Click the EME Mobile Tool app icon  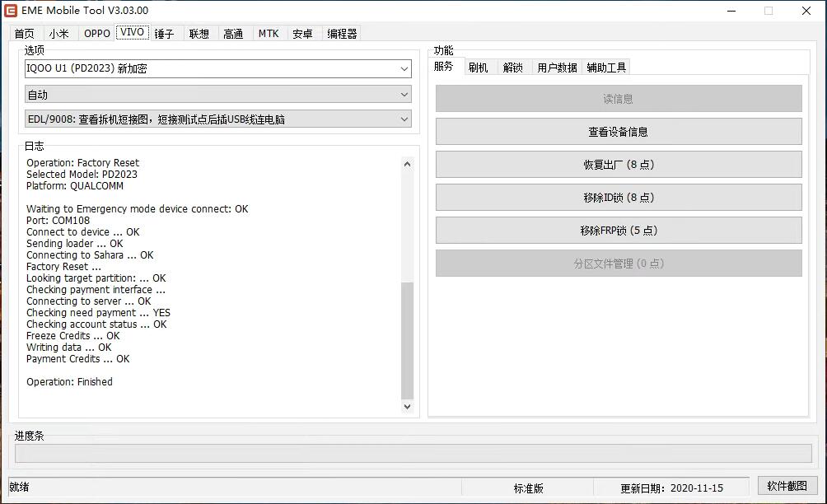pyautogui.click(x=11, y=11)
